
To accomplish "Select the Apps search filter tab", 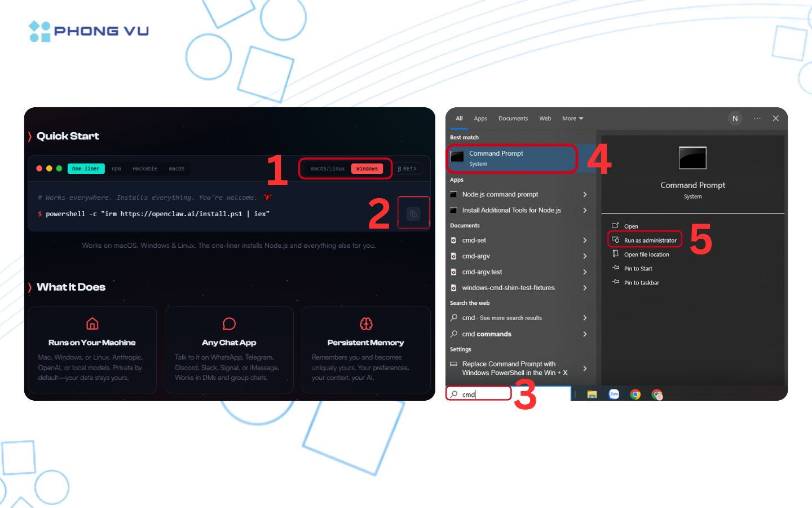I will point(480,119).
